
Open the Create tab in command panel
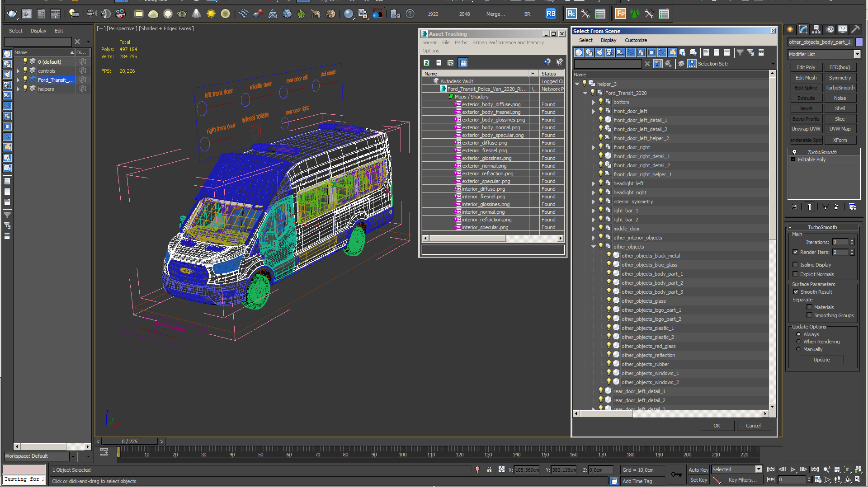790,29
